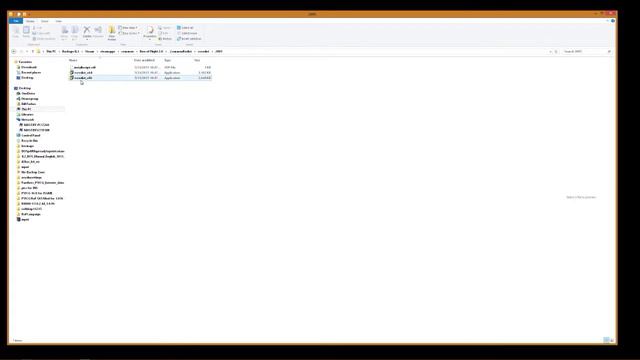Click the Paste icon in the ribbon
640x360 pixels.
(26, 32)
